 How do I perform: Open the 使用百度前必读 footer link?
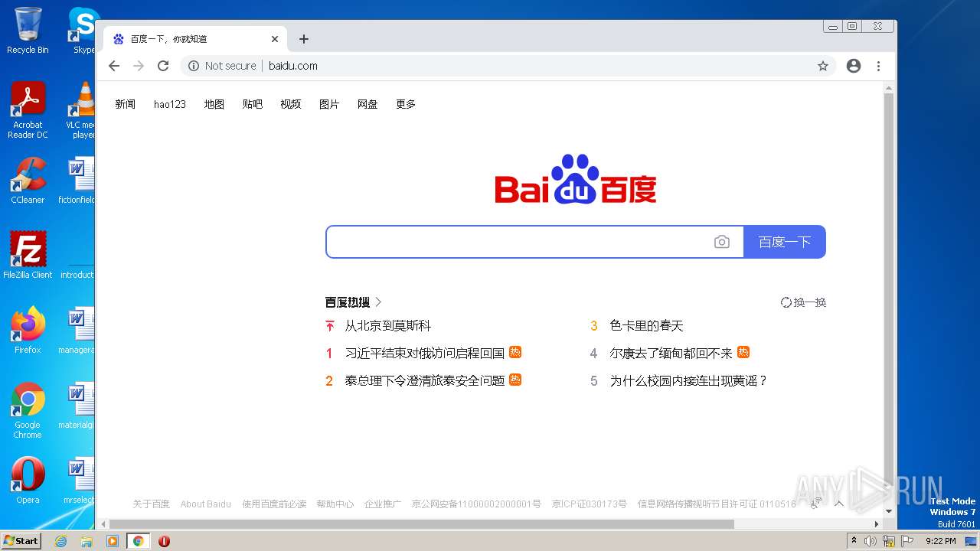coord(274,504)
